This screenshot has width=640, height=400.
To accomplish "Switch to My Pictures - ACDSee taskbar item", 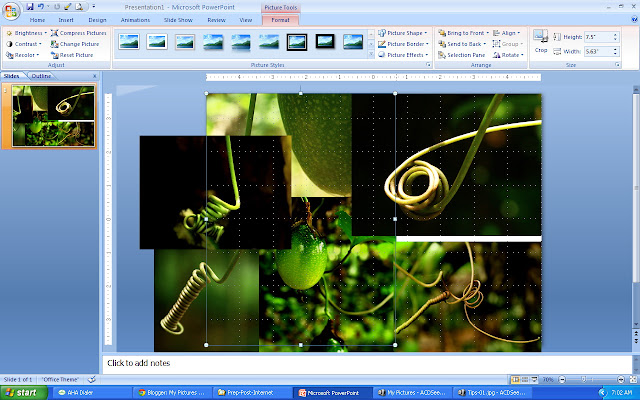I will tap(412, 393).
